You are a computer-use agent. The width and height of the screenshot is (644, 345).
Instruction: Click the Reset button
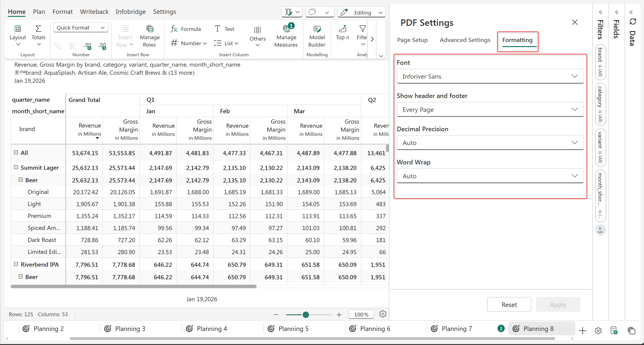point(509,304)
